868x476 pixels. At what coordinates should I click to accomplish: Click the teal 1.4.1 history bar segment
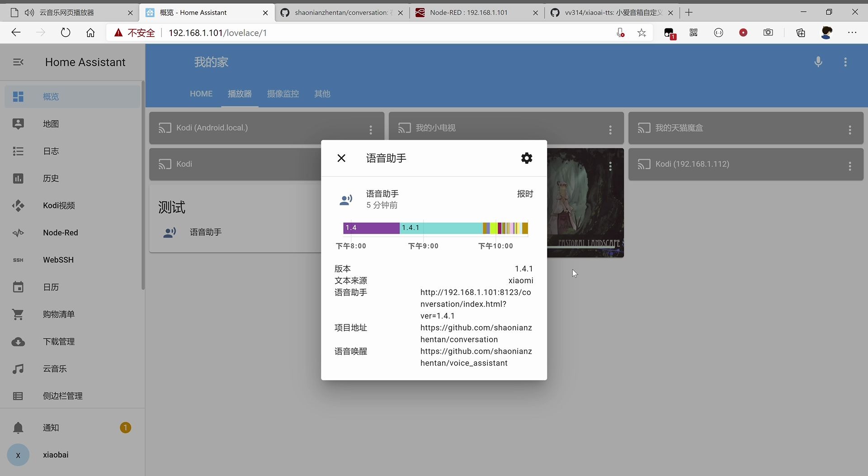pyautogui.click(x=441, y=228)
